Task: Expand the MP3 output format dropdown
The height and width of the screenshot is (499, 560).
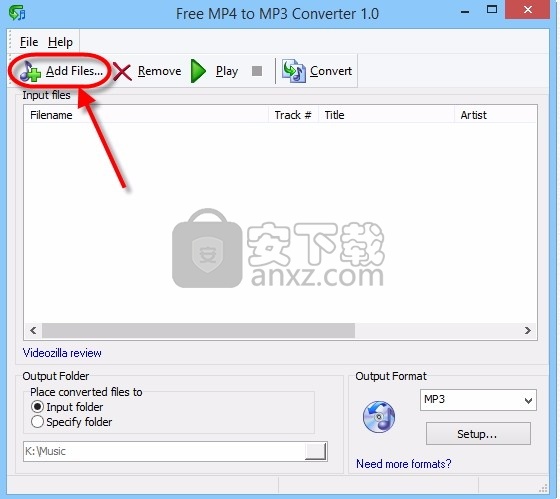Action: point(478,400)
